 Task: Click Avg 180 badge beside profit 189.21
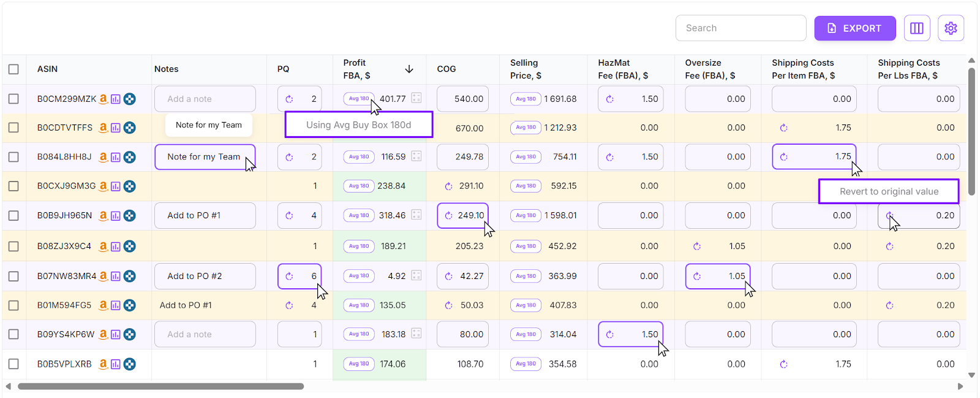[359, 247]
